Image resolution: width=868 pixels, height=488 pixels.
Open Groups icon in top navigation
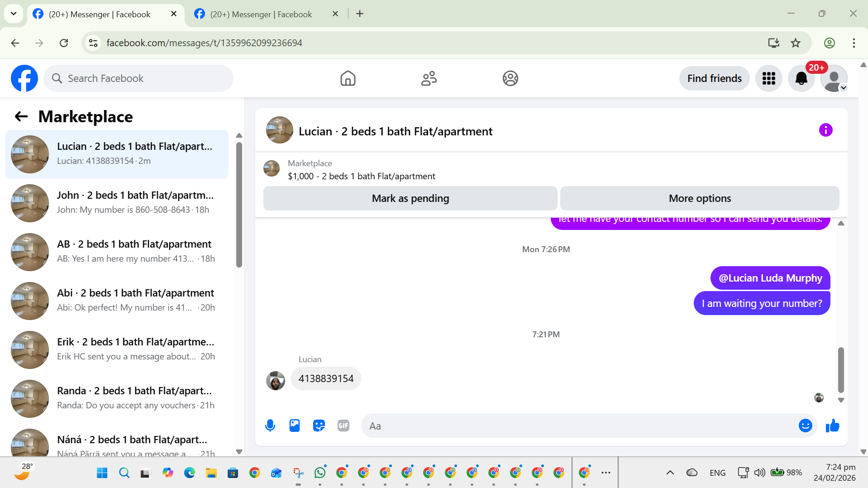[x=510, y=78]
